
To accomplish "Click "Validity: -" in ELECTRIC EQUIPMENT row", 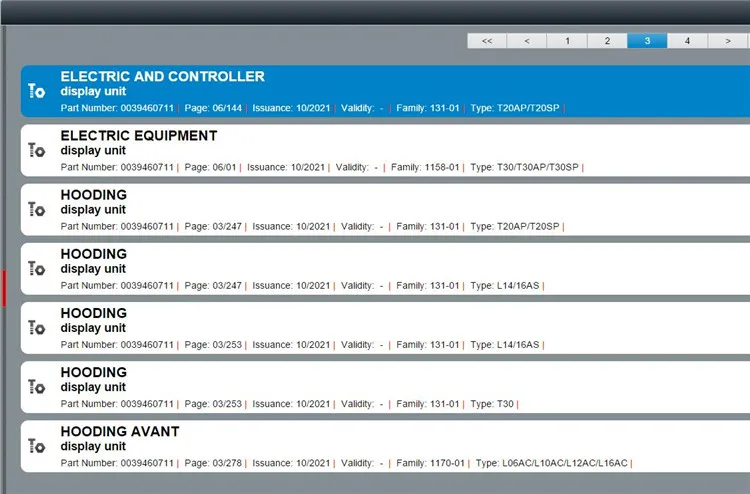I will (357, 167).
